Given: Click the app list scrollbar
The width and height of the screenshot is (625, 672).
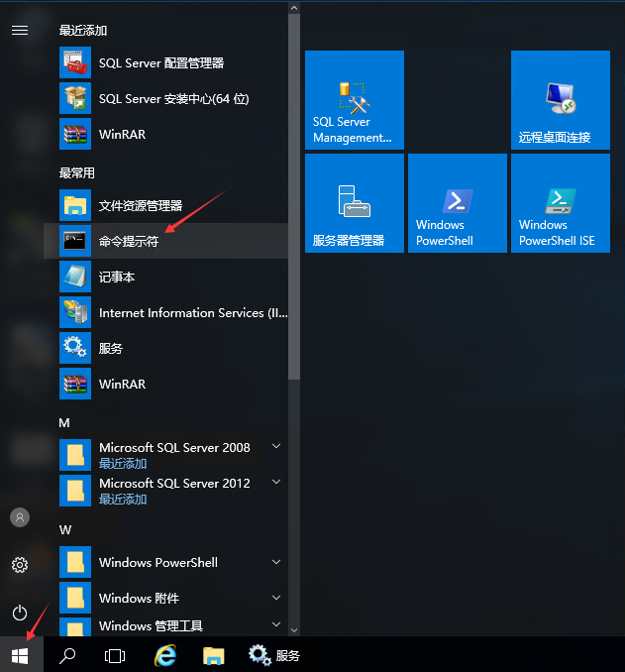Looking at the screenshot, I should coord(293,198).
